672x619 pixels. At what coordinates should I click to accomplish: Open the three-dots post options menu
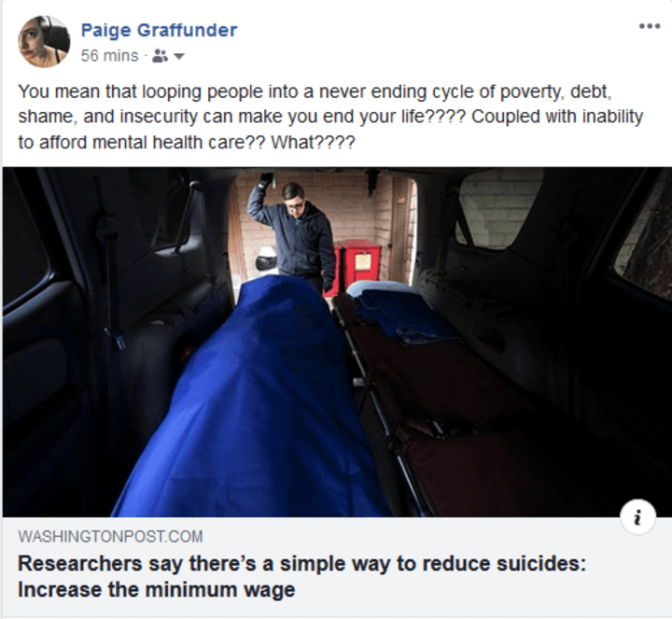point(650,26)
